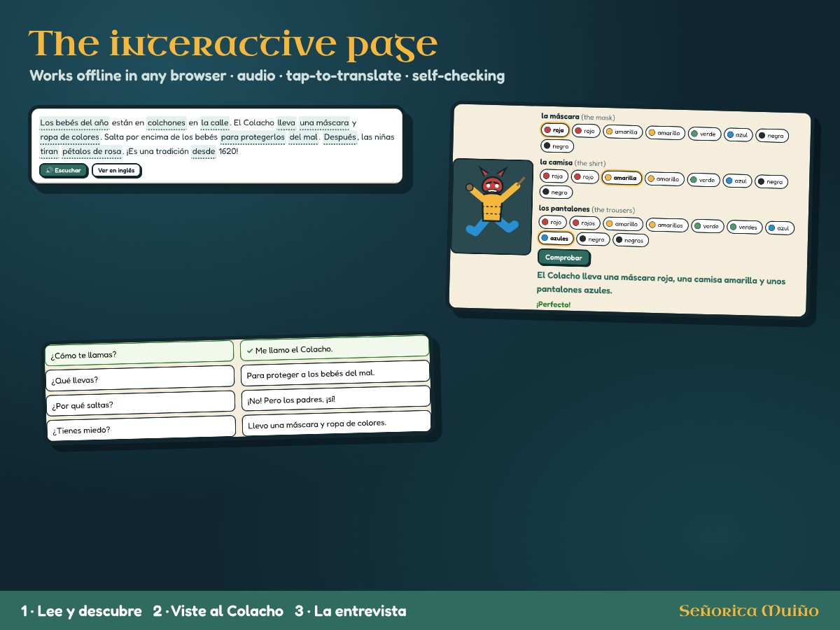Select 'negra' for la máscara
The height and width of the screenshot is (630, 840).
click(x=772, y=136)
